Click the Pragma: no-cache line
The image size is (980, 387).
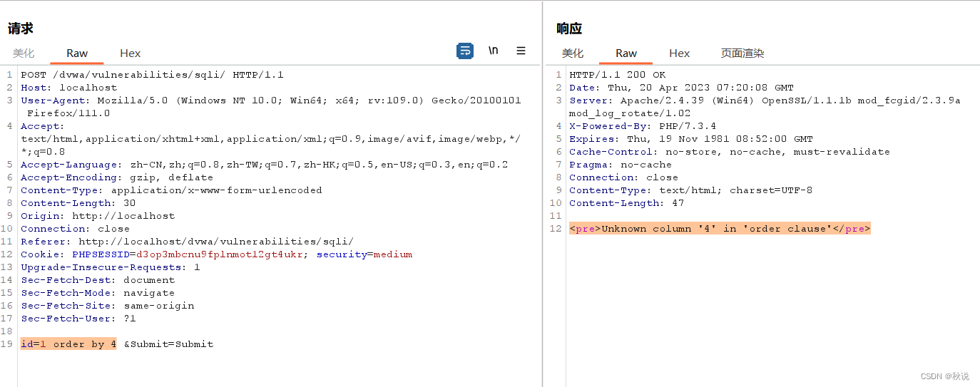click(x=621, y=165)
